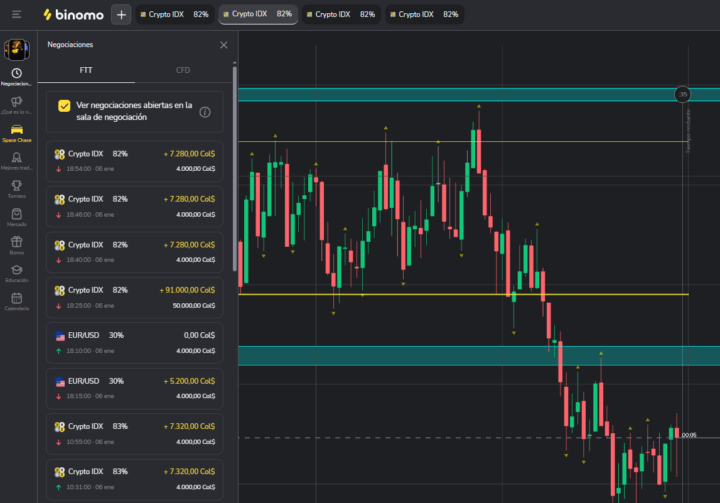
Task: Add a new asset tab with plus button
Action: point(121,15)
